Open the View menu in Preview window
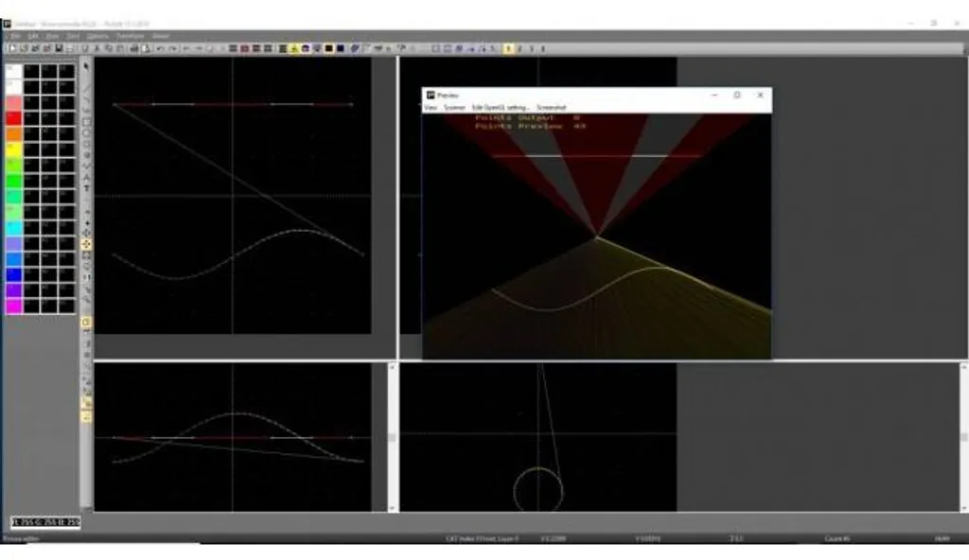Image resolution: width=969 pixels, height=560 pixels. (x=431, y=108)
